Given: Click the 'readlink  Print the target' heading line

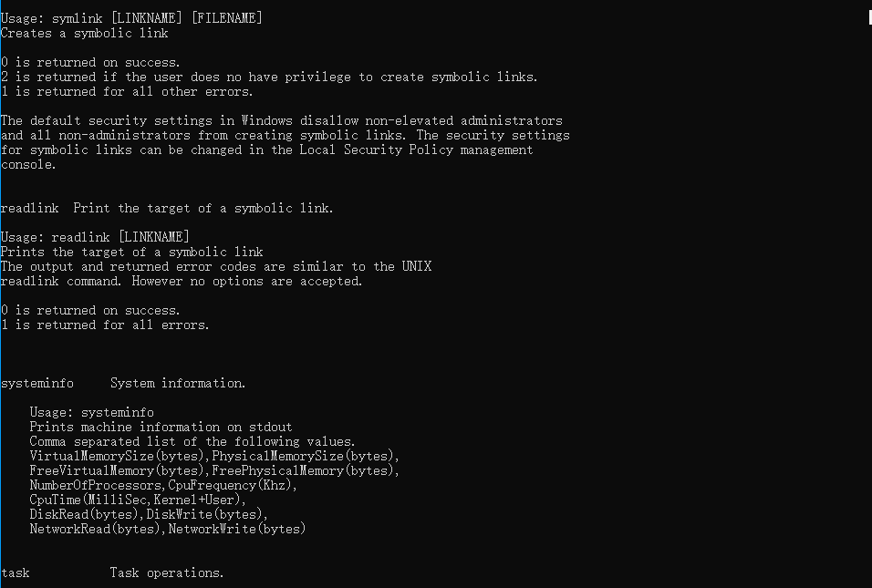Looking at the screenshot, I should pyautogui.click(x=167, y=208).
